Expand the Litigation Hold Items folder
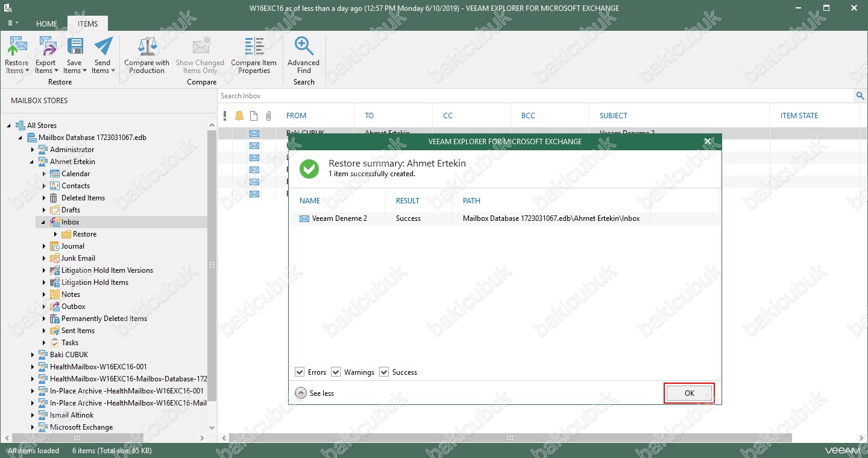The image size is (868, 458). tap(44, 282)
